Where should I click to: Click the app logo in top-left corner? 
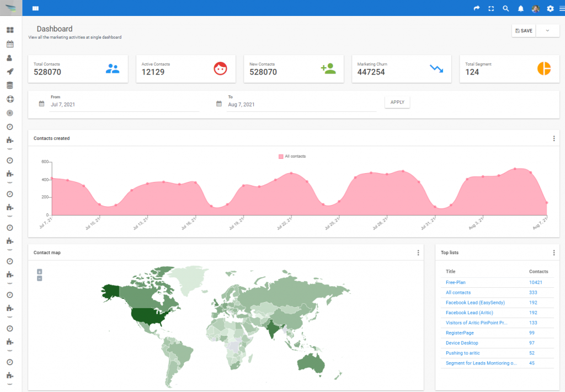pyautogui.click(x=11, y=8)
